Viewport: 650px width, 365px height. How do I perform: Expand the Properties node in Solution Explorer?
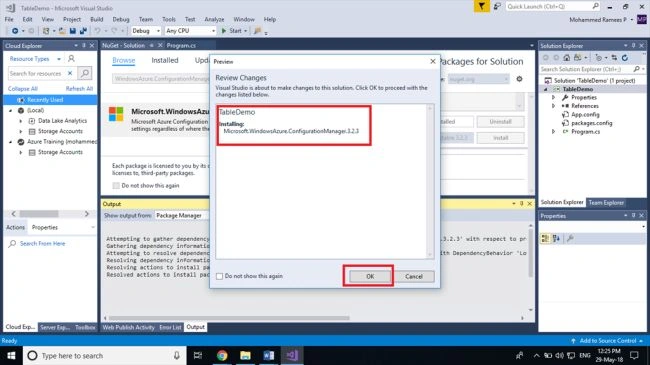[x=553, y=97]
